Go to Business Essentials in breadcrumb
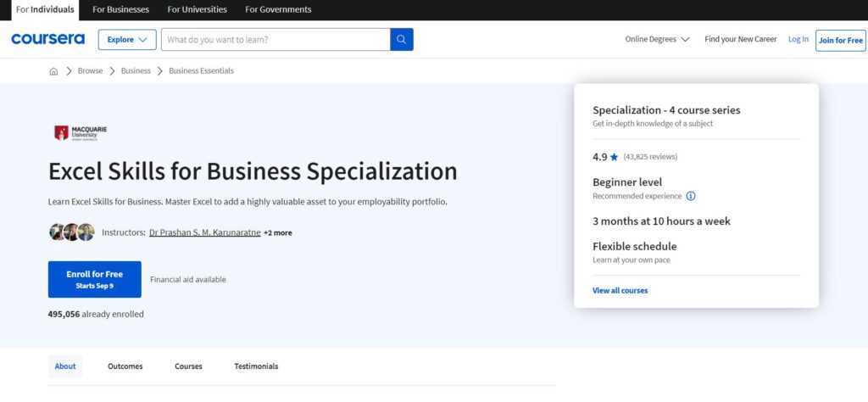 (202, 71)
